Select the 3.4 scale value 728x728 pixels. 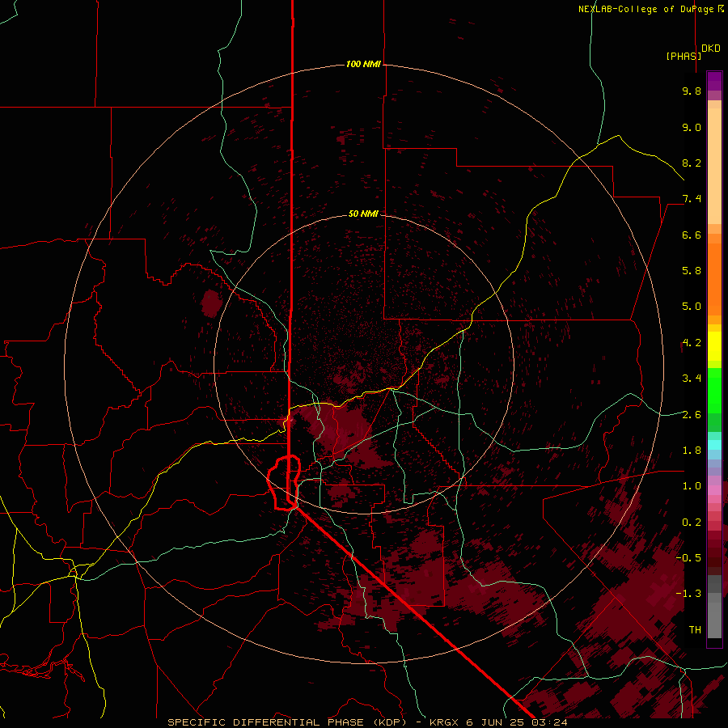coord(692,378)
